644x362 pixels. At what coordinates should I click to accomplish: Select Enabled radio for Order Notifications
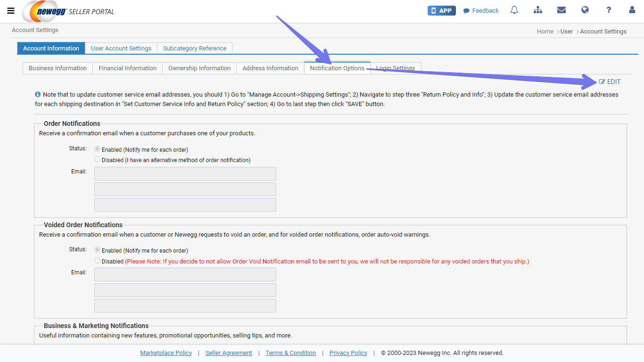98,149
